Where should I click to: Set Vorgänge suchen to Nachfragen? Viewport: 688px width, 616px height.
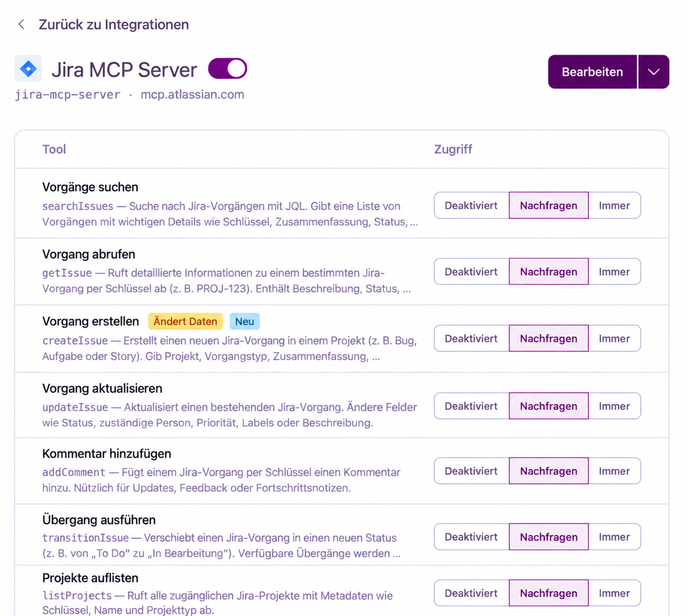[548, 206]
